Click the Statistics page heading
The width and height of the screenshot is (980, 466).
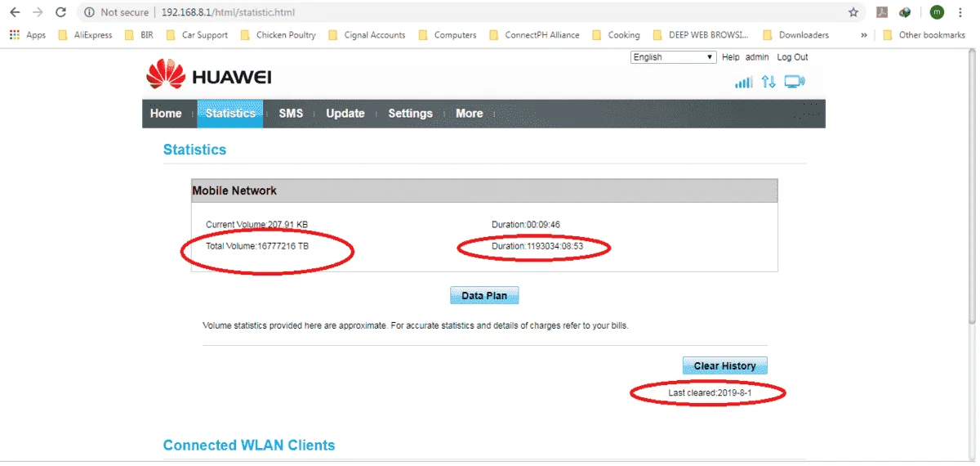coord(194,150)
